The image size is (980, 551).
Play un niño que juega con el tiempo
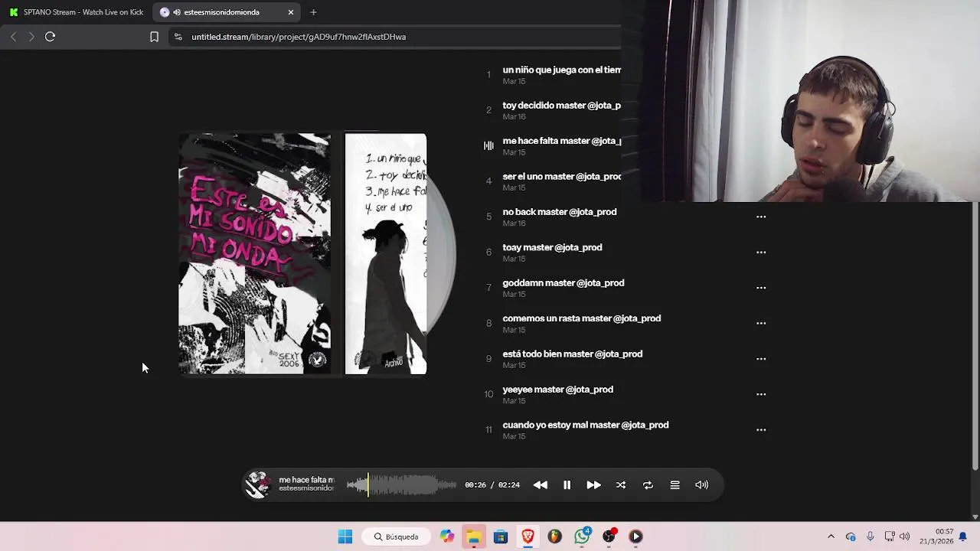[x=561, y=70]
